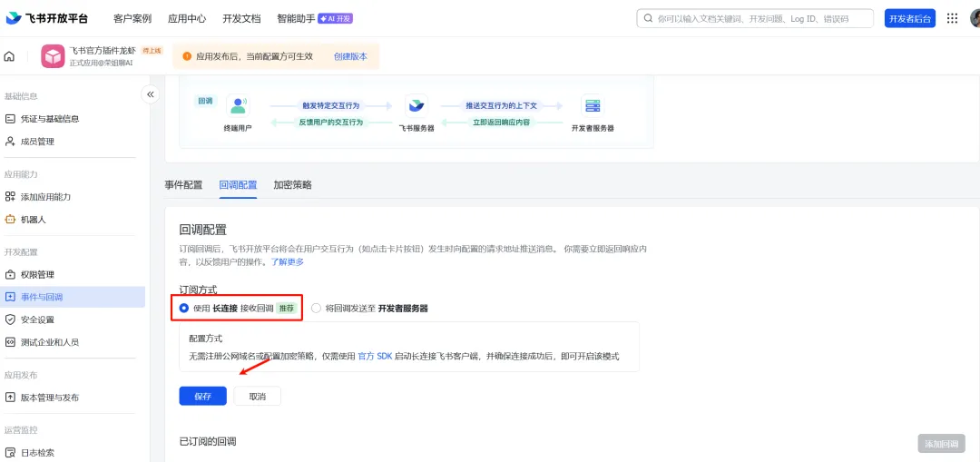Click the 保存 button
Image resolution: width=980 pixels, height=462 pixels.
tap(202, 397)
